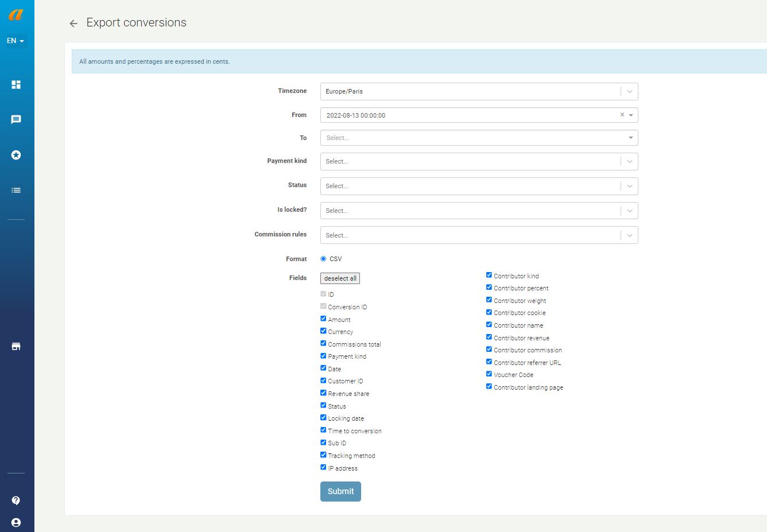
Task: Uncheck the Locking date checkbox
Action: point(323,417)
